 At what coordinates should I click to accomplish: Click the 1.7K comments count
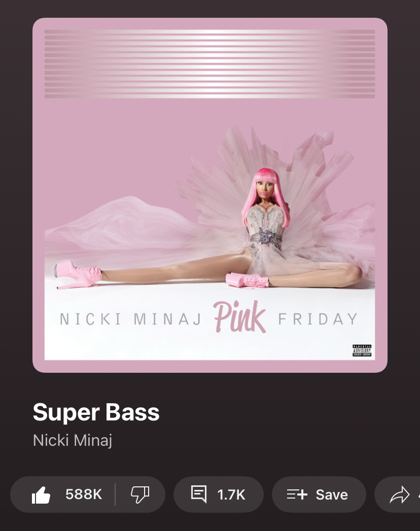231,495
